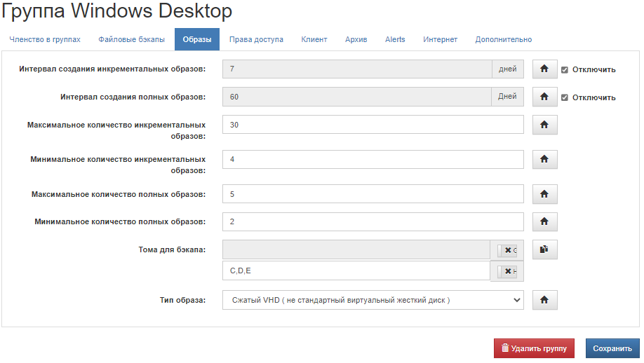Select the Образы tab
This screenshot has height=363, width=644.
(x=197, y=39)
